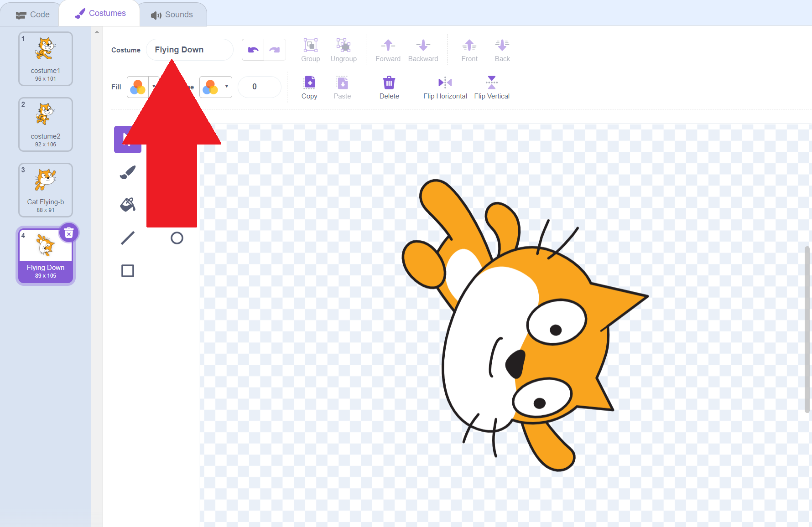812x527 pixels.
Task: Select the Circle tool
Action: (x=177, y=238)
